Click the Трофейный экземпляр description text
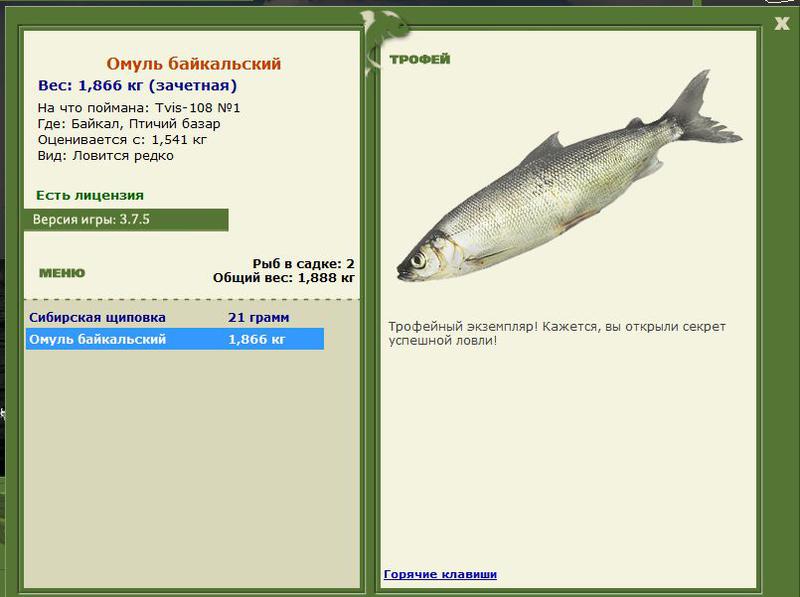This screenshot has width=800, height=597. point(557,333)
